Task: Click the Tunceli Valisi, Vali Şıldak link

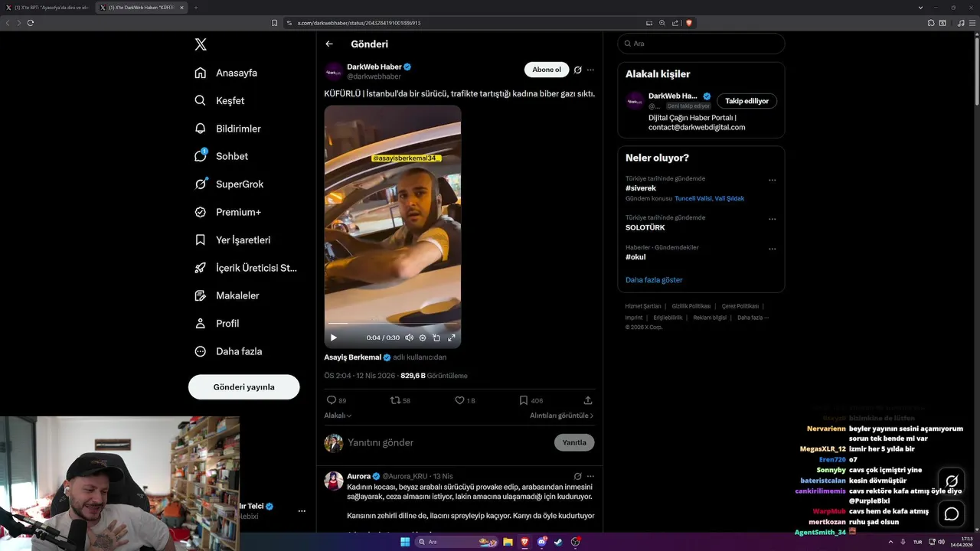Action: [x=709, y=198]
